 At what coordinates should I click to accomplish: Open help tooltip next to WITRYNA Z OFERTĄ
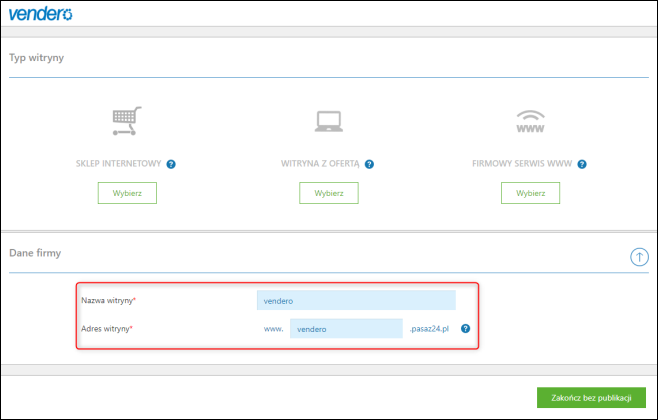coord(369,164)
